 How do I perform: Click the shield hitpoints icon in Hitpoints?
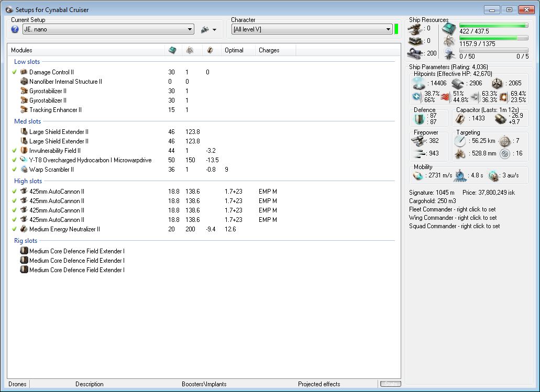(419, 83)
